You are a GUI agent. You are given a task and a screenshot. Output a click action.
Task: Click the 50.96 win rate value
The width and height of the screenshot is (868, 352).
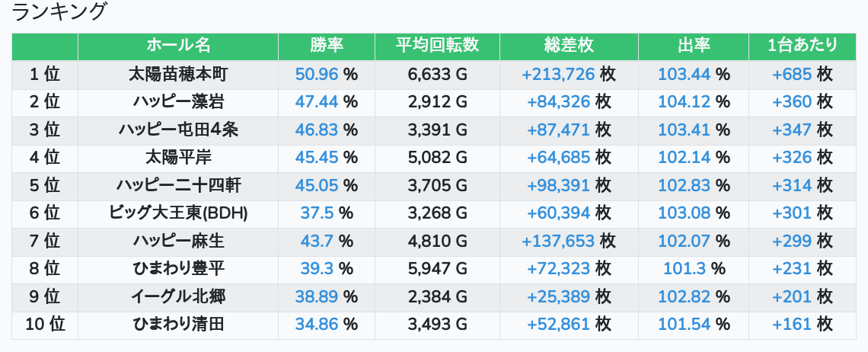(317, 74)
